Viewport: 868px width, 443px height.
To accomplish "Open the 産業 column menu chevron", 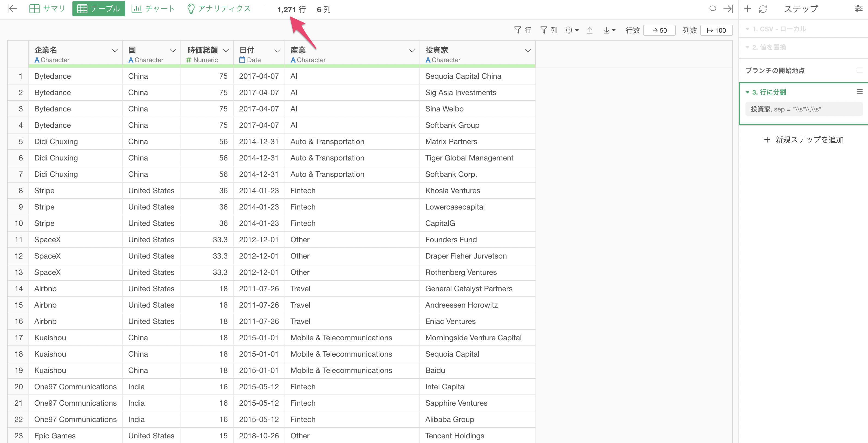I will click(412, 51).
